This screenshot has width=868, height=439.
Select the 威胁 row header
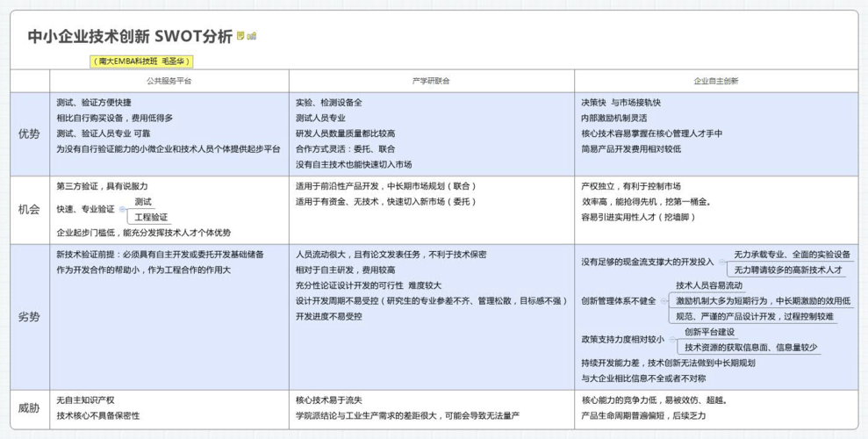click(29, 408)
